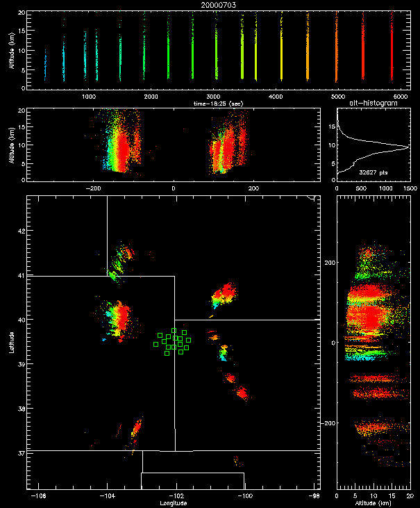Click the 42 latitude tick label
This screenshot has height=508, width=420.
pyautogui.click(x=22, y=231)
